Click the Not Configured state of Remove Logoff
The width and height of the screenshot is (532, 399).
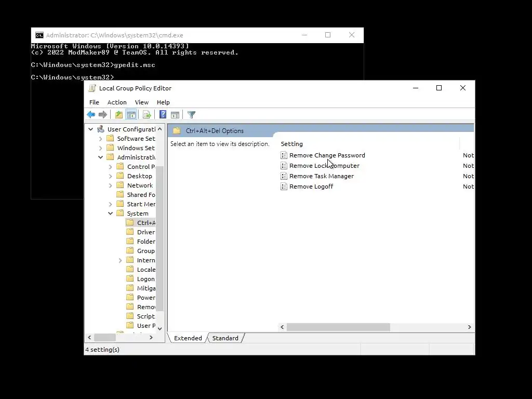(468, 187)
